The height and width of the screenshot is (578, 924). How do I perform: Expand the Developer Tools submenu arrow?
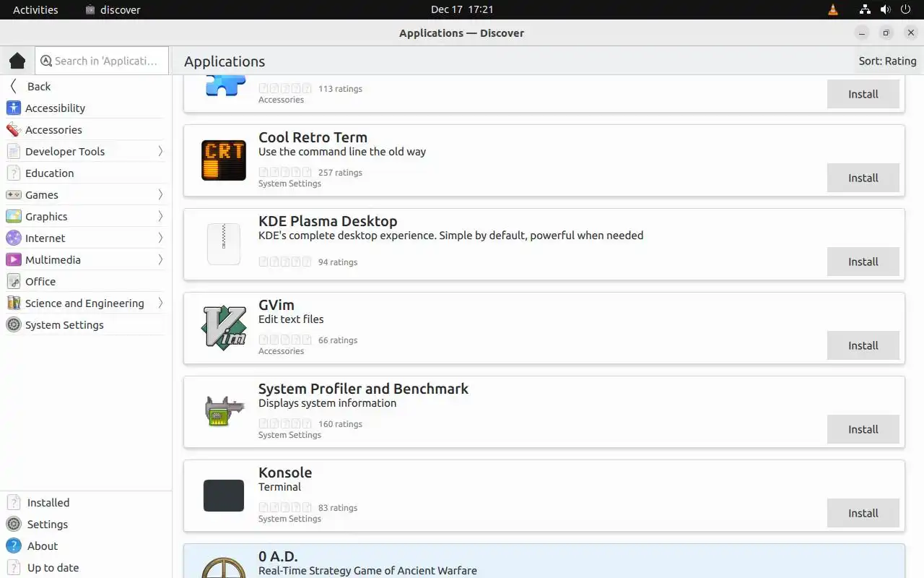click(x=160, y=151)
